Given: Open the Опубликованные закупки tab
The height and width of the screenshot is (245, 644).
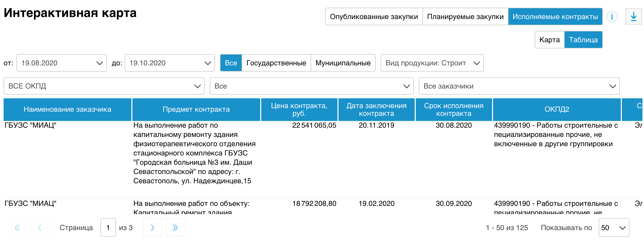Looking at the screenshot, I should [374, 17].
